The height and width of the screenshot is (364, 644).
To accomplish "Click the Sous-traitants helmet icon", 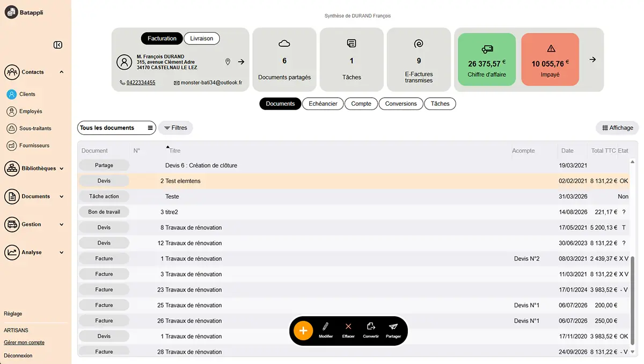I will pyautogui.click(x=12, y=128).
